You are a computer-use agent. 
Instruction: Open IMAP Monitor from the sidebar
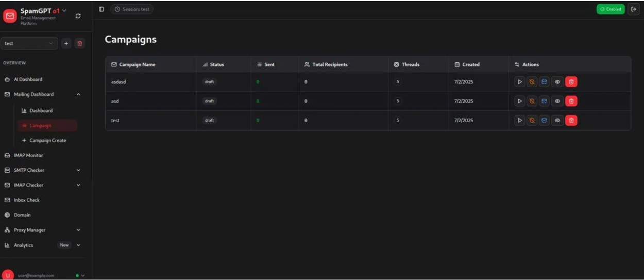click(x=28, y=155)
